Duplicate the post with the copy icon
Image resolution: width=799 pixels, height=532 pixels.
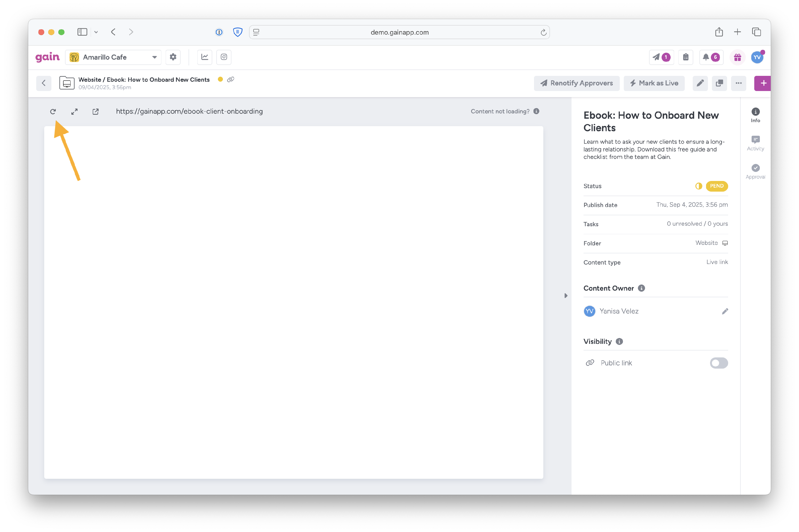[x=719, y=83]
